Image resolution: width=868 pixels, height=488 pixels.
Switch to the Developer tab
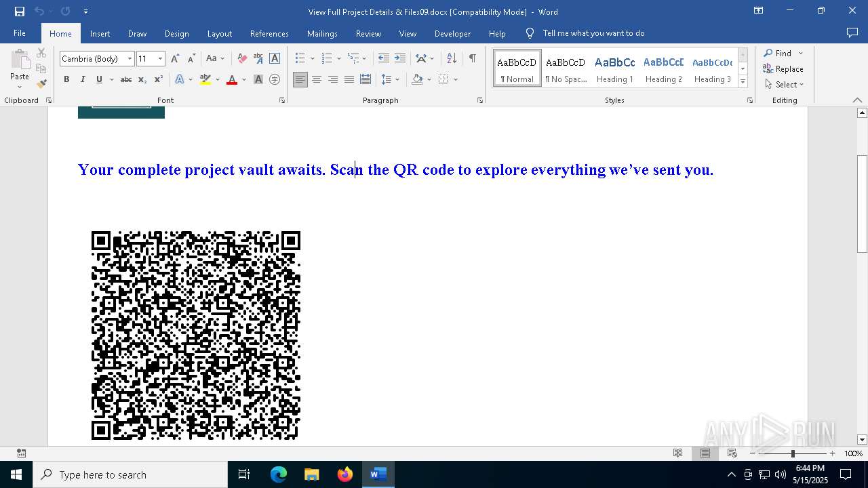click(452, 33)
